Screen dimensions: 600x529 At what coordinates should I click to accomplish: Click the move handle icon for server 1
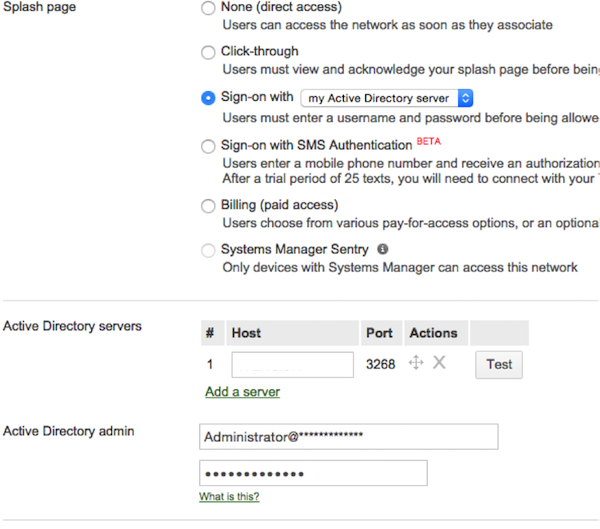417,363
